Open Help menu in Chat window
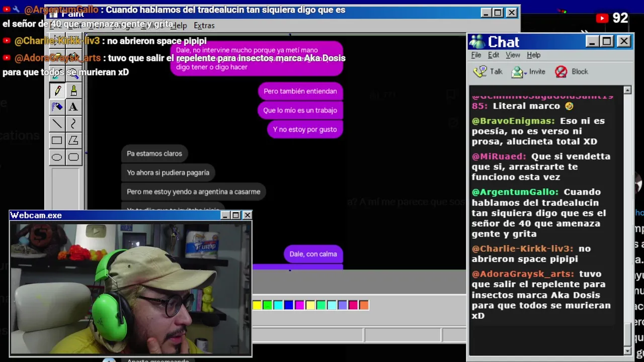Image resolution: width=644 pixels, height=362 pixels. tap(533, 55)
